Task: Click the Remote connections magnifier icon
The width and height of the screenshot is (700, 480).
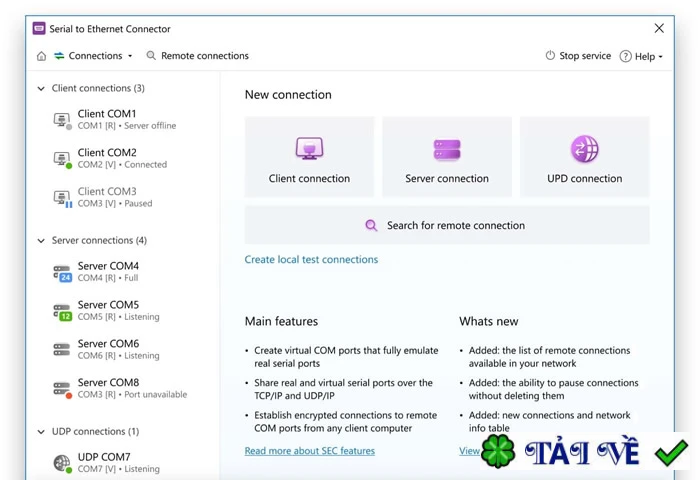Action: click(x=151, y=55)
